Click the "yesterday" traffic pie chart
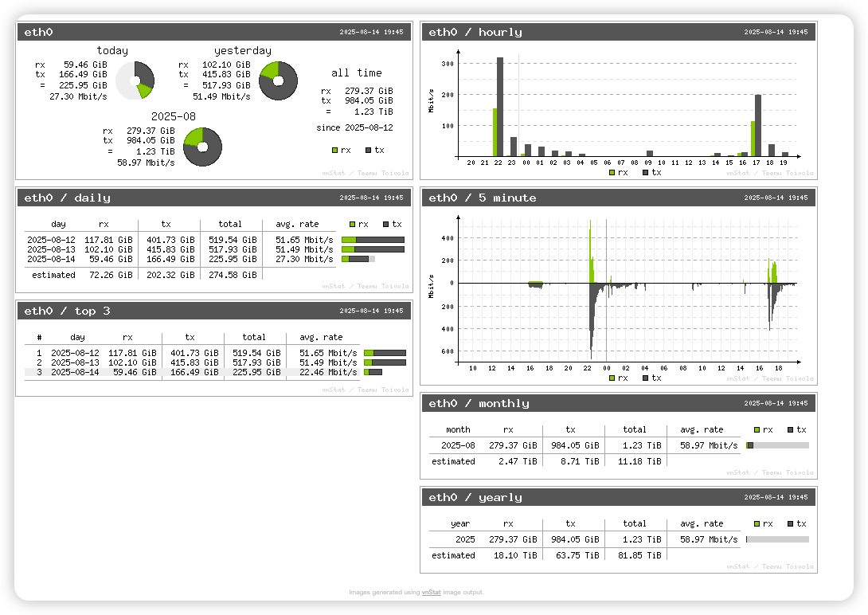This screenshot has height=615, width=868. click(x=278, y=80)
